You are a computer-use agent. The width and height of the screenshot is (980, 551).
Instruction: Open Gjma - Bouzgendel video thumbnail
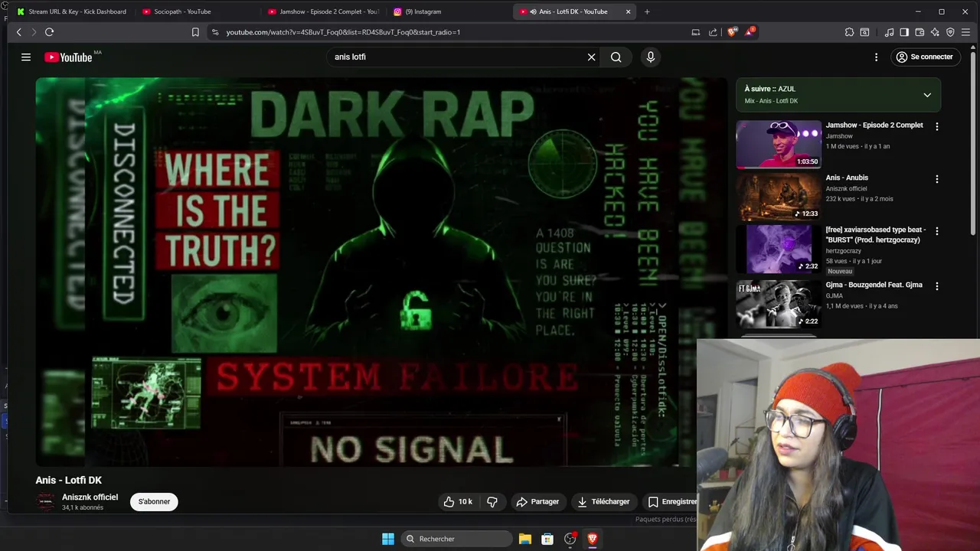[778, 303]
